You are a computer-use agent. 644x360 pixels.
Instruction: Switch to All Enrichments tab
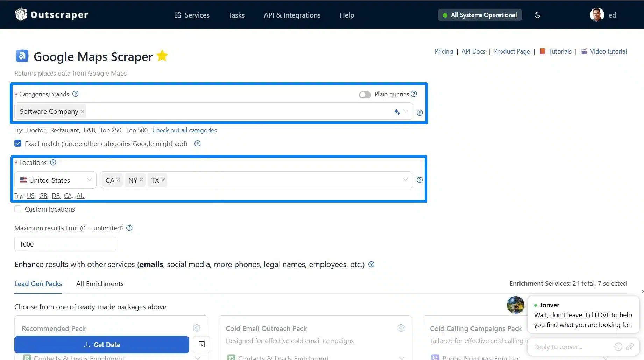(100, 284)
